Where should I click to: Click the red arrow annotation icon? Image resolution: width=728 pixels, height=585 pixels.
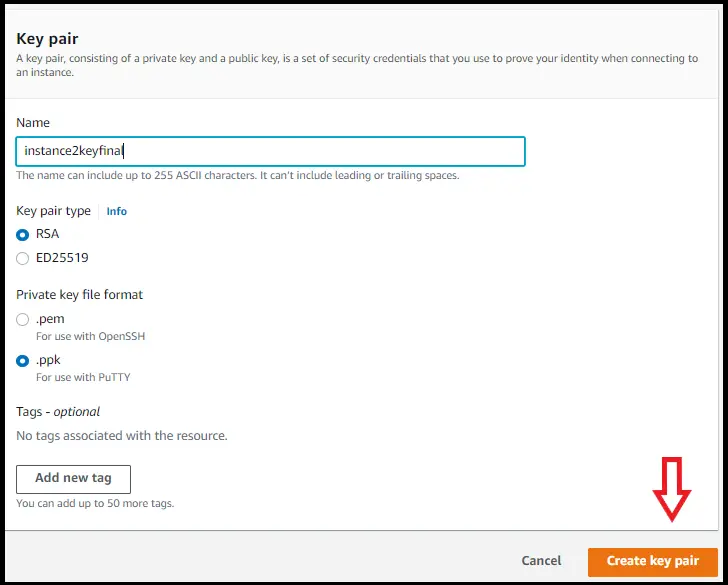coord(672,489)
